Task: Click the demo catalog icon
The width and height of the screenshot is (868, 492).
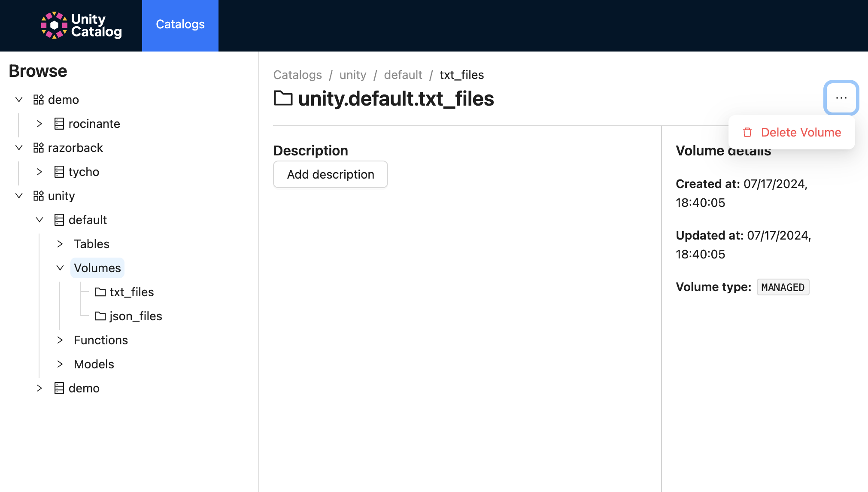Action: [x=39, y=100]
